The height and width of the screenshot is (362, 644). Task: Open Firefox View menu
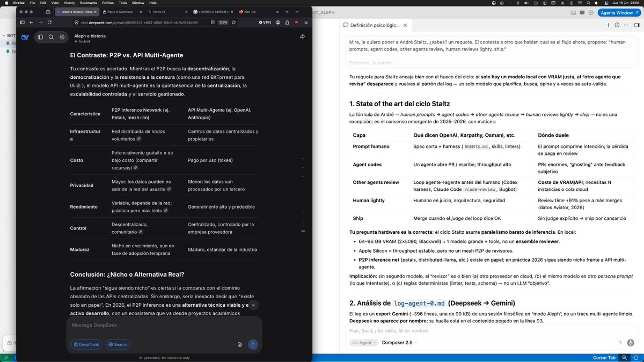coord(55,3)
